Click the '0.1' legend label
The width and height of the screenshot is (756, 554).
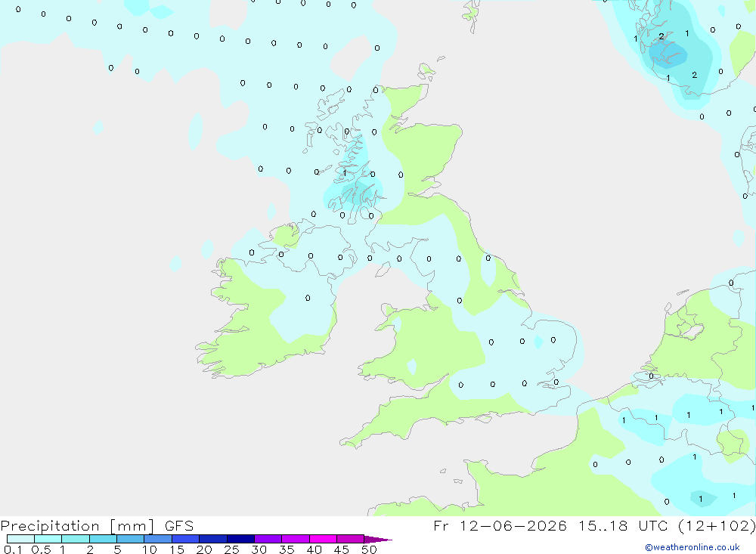coord(13,549)
